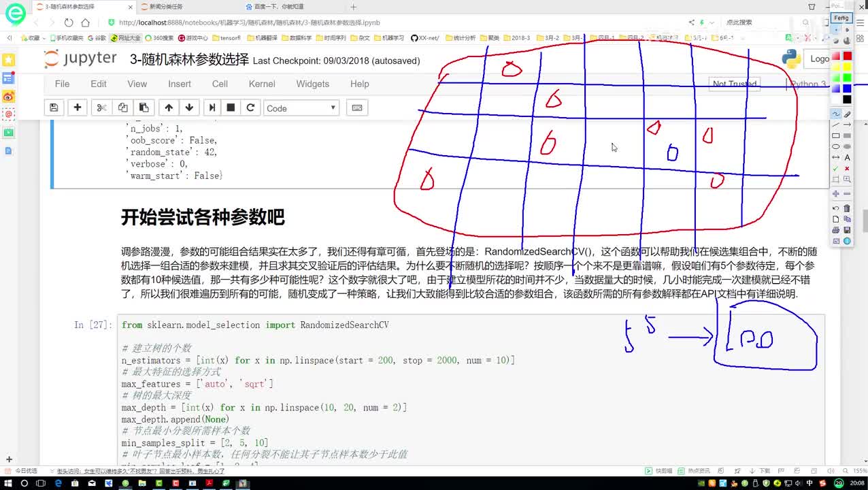Click the taskbar clock 20:08

tap(858, 483)
